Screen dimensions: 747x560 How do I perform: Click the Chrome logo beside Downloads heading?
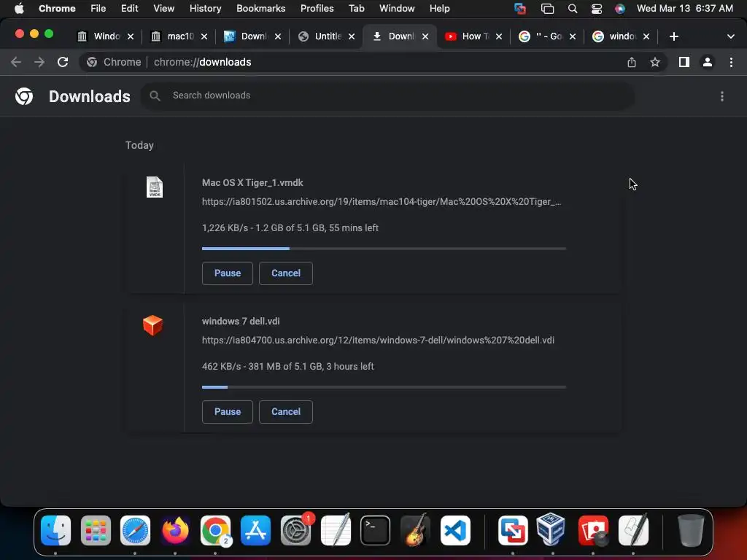(x=24, y=96)
